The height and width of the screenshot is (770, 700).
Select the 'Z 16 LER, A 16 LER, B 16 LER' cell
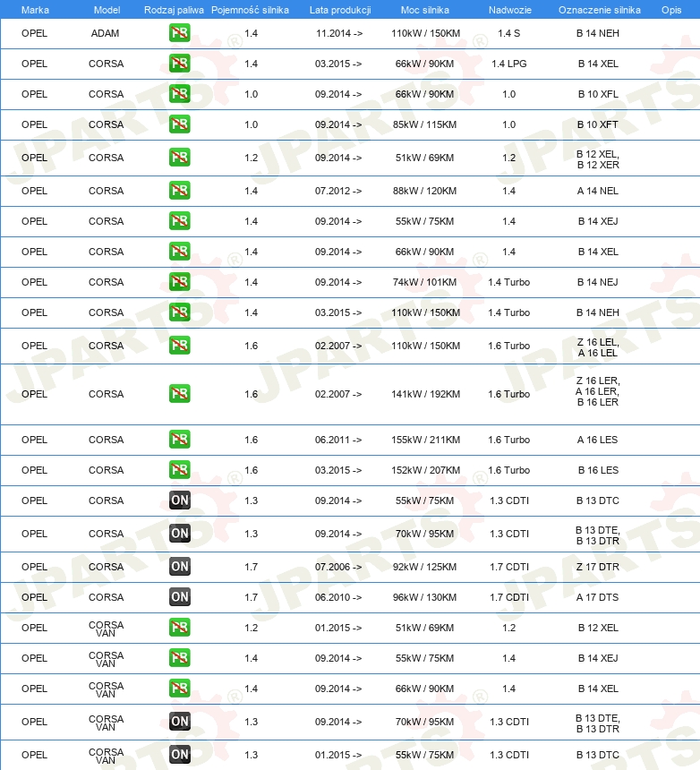[598, 391]
